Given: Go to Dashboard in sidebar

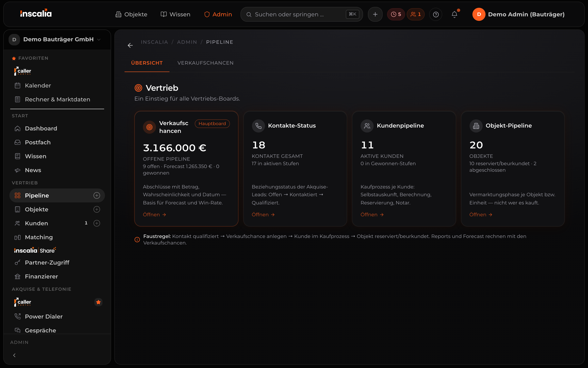Looking at the screenshot, I should click(57, 128).
